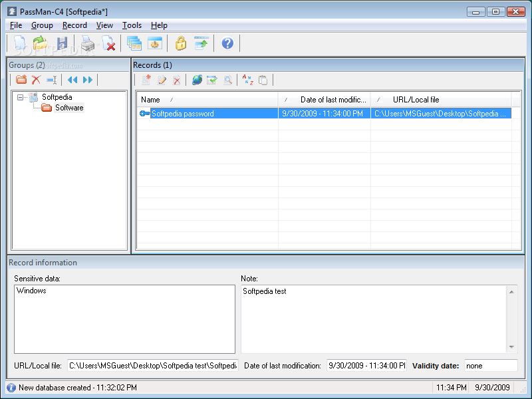The height and width of the screenshot is (399, 532).
Task: Click the New database toolbar icon
Action: pyautogui.click(x=20, y=43)
